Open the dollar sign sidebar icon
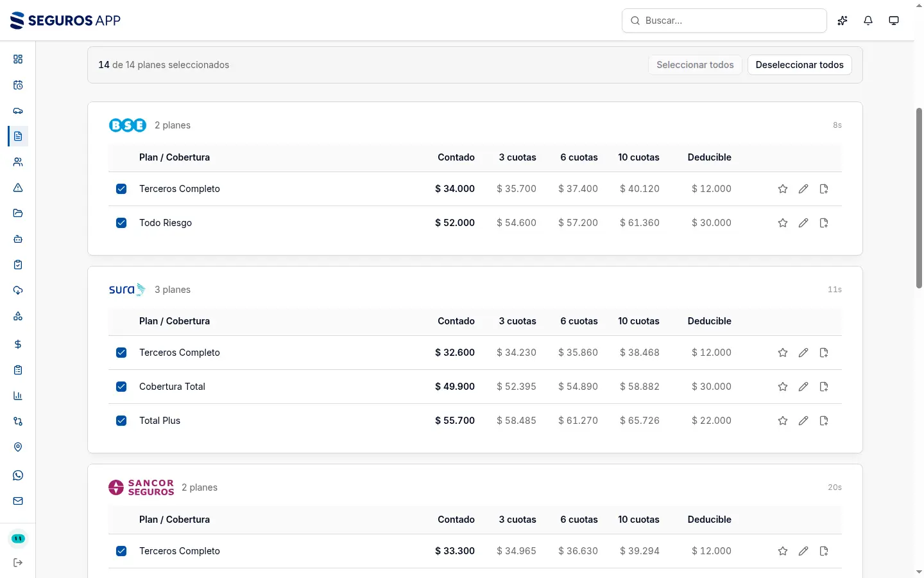 [x=18, y=344]
